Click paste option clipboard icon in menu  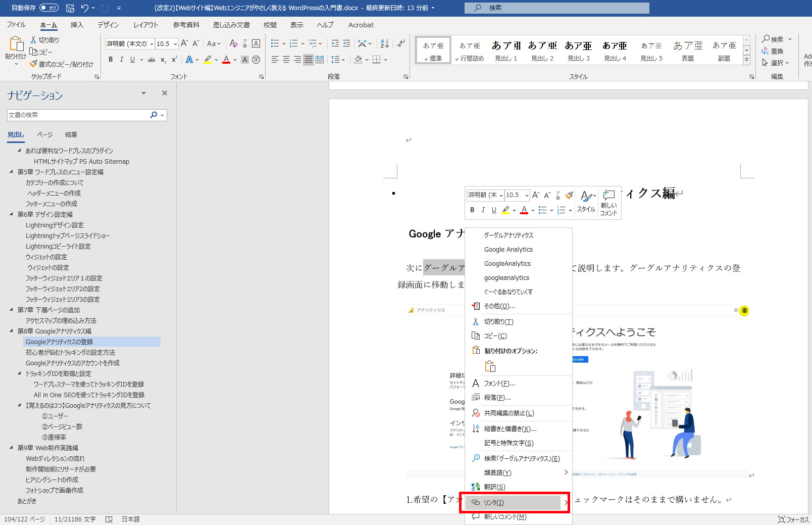490,366
